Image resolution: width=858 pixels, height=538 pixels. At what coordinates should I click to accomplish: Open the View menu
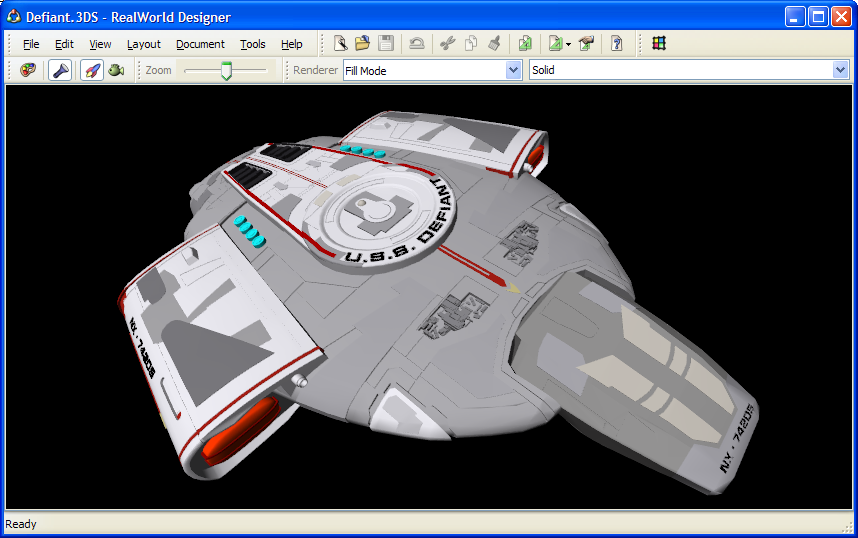(100, 44)
